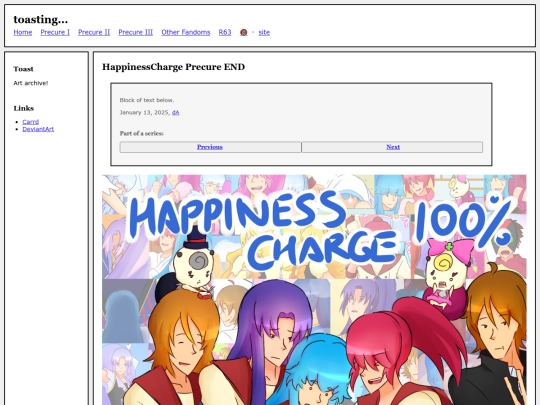The image size is (540, 405).
Task: Click the 'January 13, 2025' date text
Action: [144, 113]
